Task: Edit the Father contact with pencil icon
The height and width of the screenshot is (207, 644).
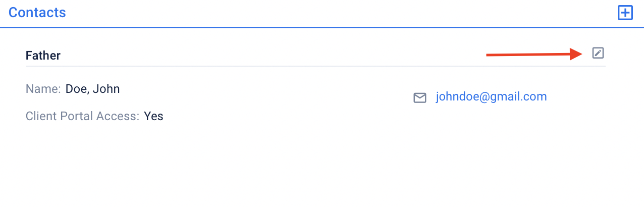Action: (x=598, y=53)
